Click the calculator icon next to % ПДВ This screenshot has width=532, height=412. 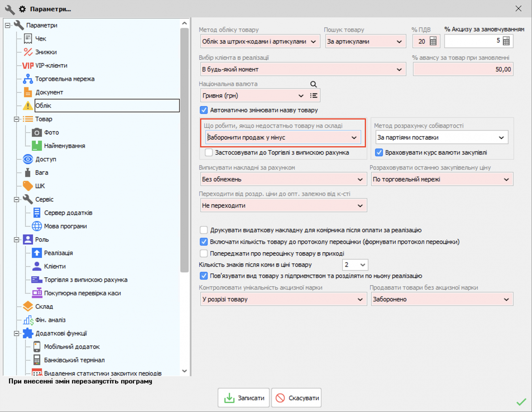[x=433, y=42]
